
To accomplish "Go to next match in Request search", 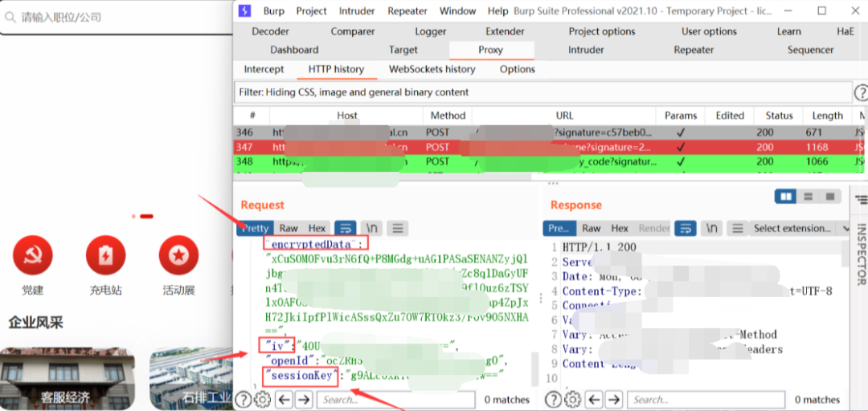I will coord(305,399).
